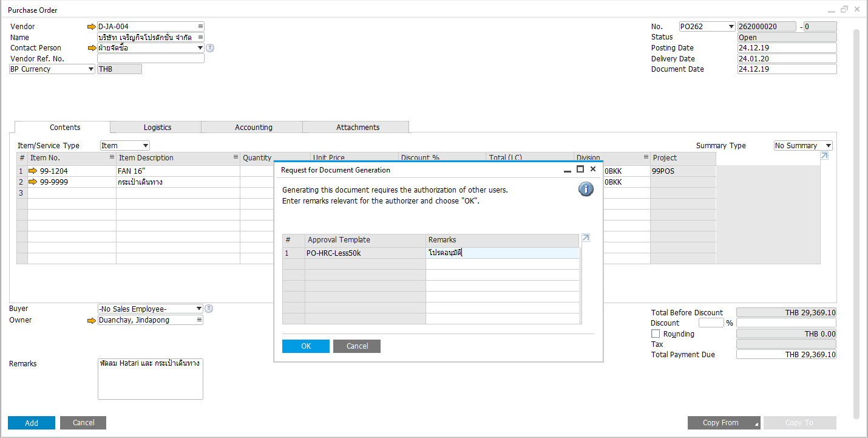The width and height of the screenshot is (868, 438).
Task: Open list icon in the Owner field
Action: coord(199,320)
